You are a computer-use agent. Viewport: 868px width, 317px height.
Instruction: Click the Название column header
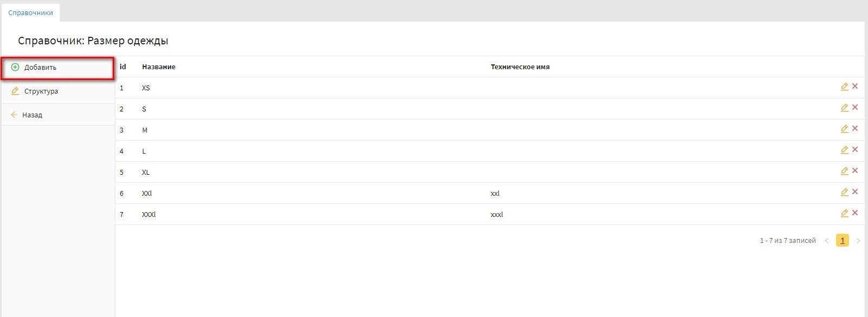click(x=159, y=67)
